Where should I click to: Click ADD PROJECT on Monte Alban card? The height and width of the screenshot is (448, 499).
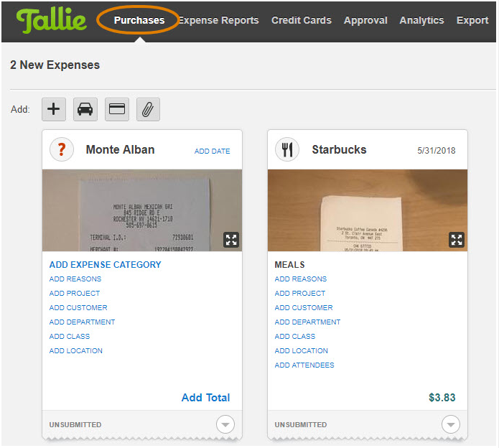pos(75,294)
